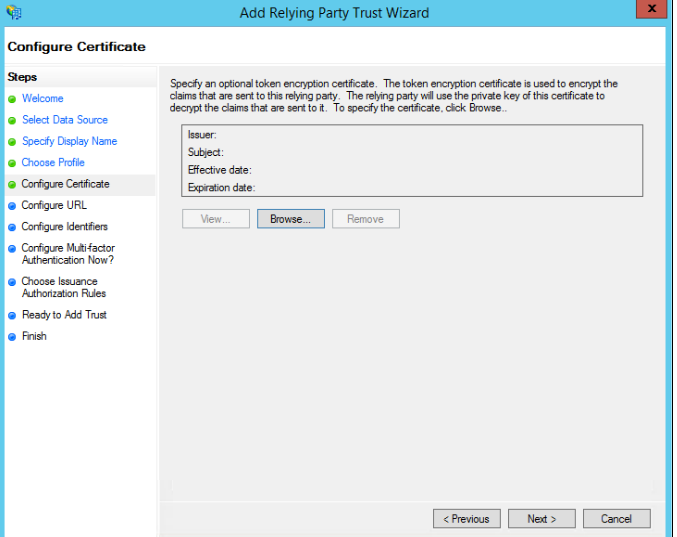677x537 pixels.
Task: Select Configure Certificate in the steps list
Action: click(65, 184)
